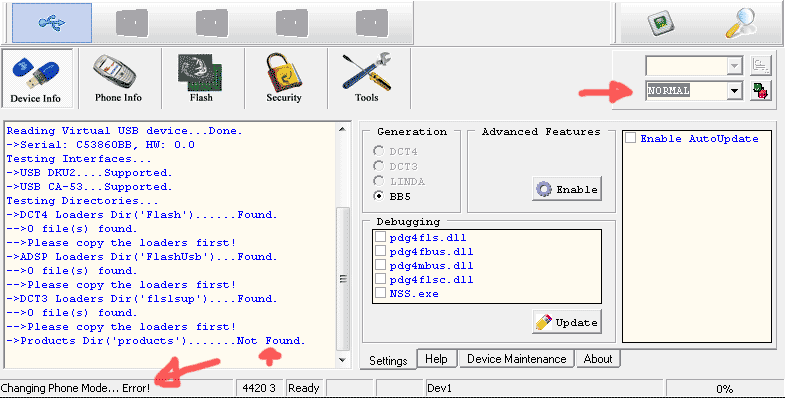The height and width of the screenshot is (398, 785).
Task: Click the Enable advanced features button
Action: click(567, 189)
